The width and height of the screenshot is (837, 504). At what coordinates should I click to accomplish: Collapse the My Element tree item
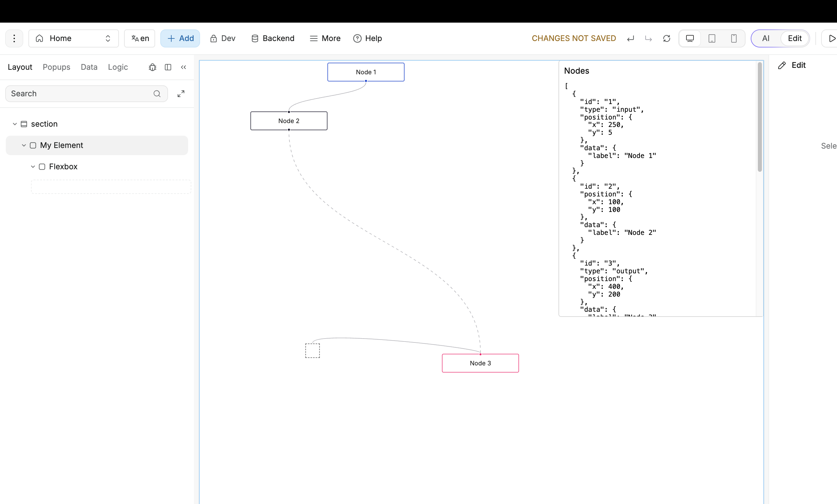click(x=24, y=145)
